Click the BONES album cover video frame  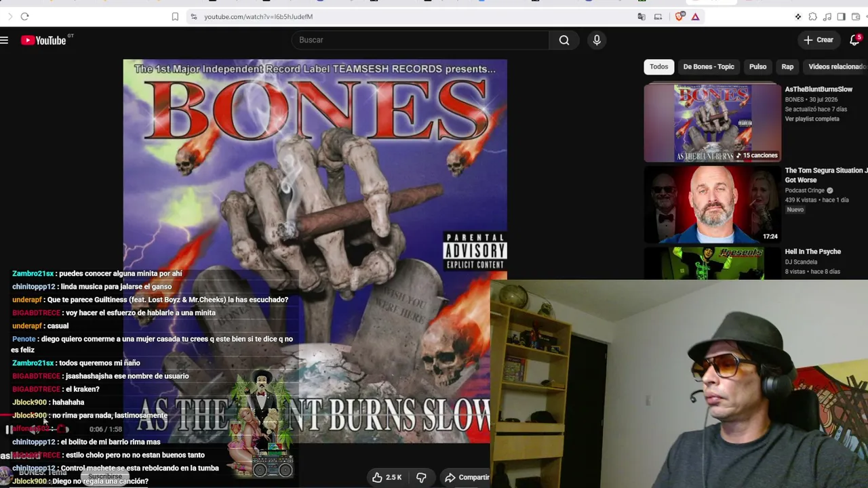point(315,251)
